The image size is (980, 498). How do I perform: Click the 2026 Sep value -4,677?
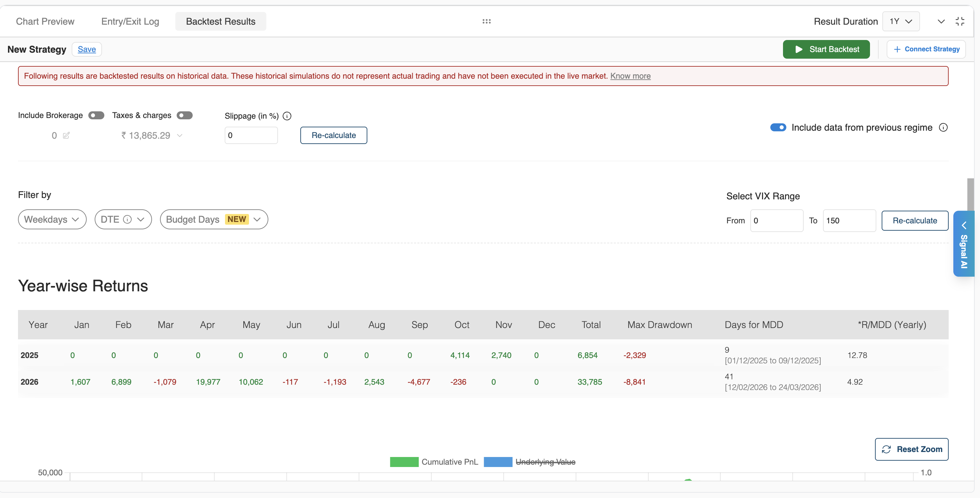tap(418, 382)
